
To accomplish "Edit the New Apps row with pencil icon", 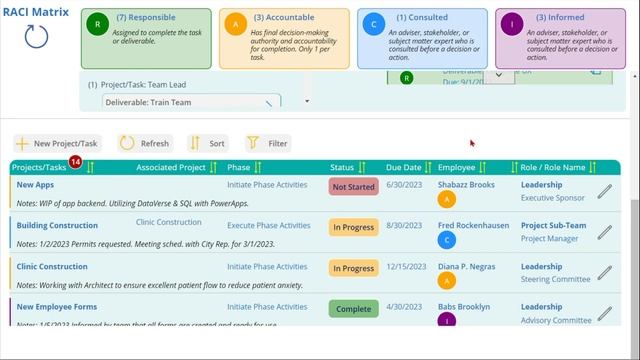I will 604,191.
